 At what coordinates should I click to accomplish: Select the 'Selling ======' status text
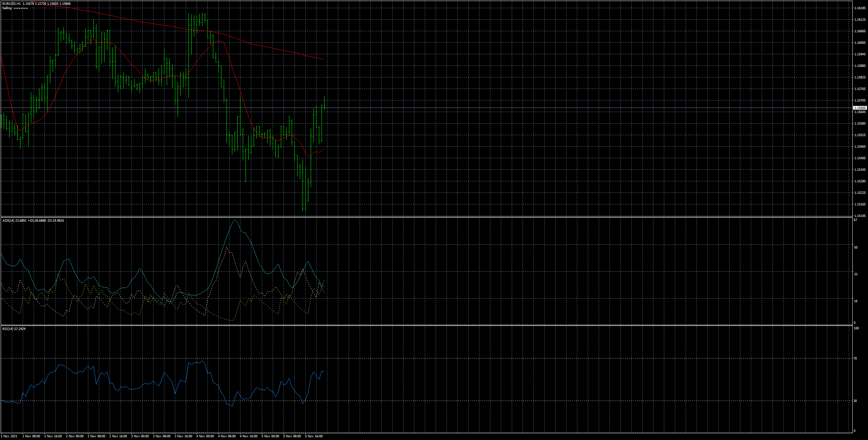point(15,8)
